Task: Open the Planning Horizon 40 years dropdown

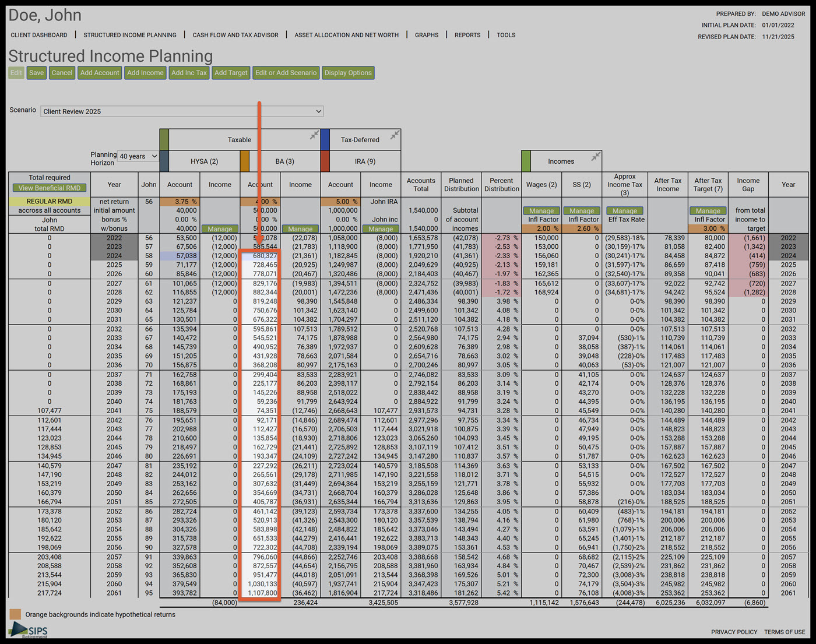Action: [x=138, y=156]
